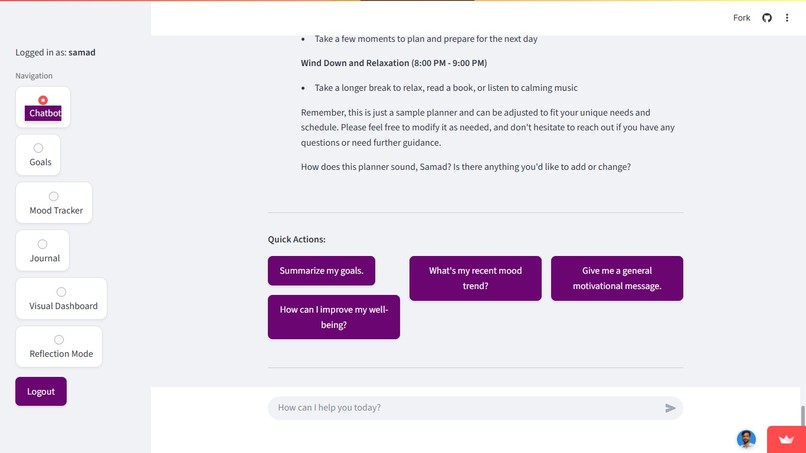Click the Streamlit crown badge icon
The height and width of the screenshot is (453, 806).
point(786,440)
